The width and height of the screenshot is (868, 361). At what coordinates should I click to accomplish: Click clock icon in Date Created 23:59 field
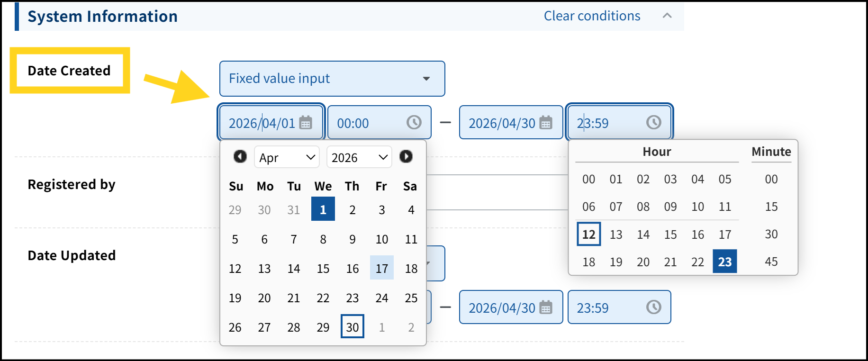(x=653, y=123)
